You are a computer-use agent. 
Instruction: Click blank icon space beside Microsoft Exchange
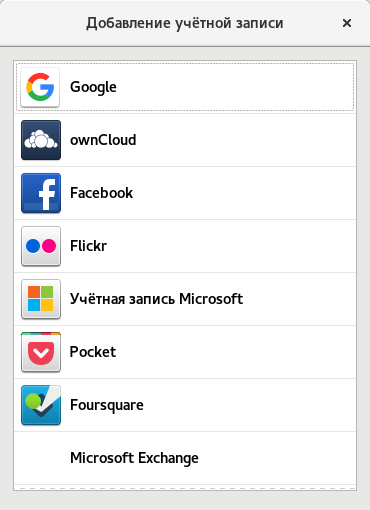41,458
